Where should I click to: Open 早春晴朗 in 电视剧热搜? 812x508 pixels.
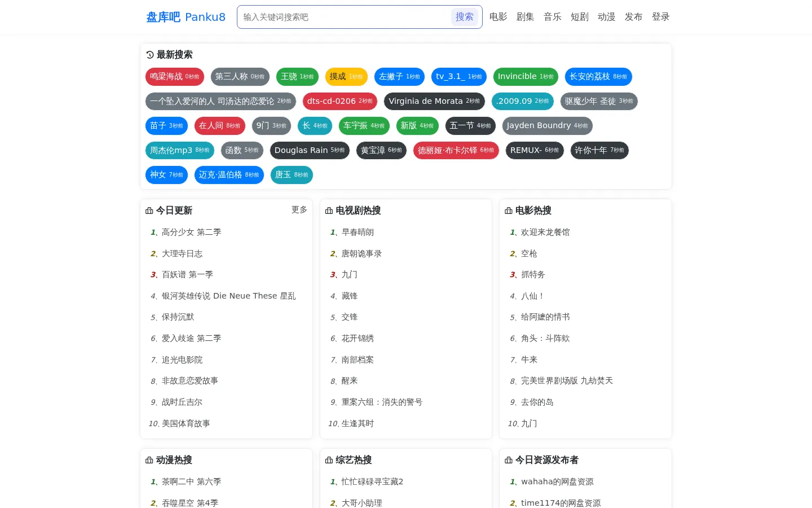(x=358, y=232)
